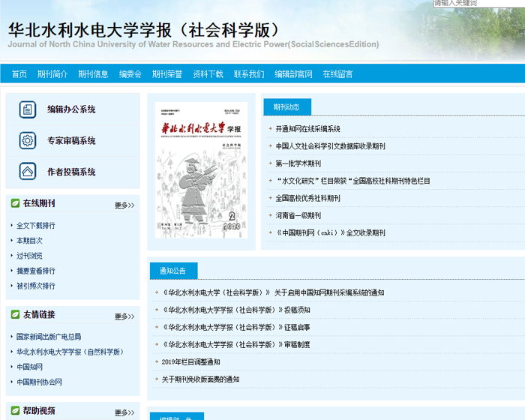The width and height of the screenshot is (525, 420).
Task: Click 更多>> next to 在线期刊
Action: pyautogui.click(x=124, y=205)
